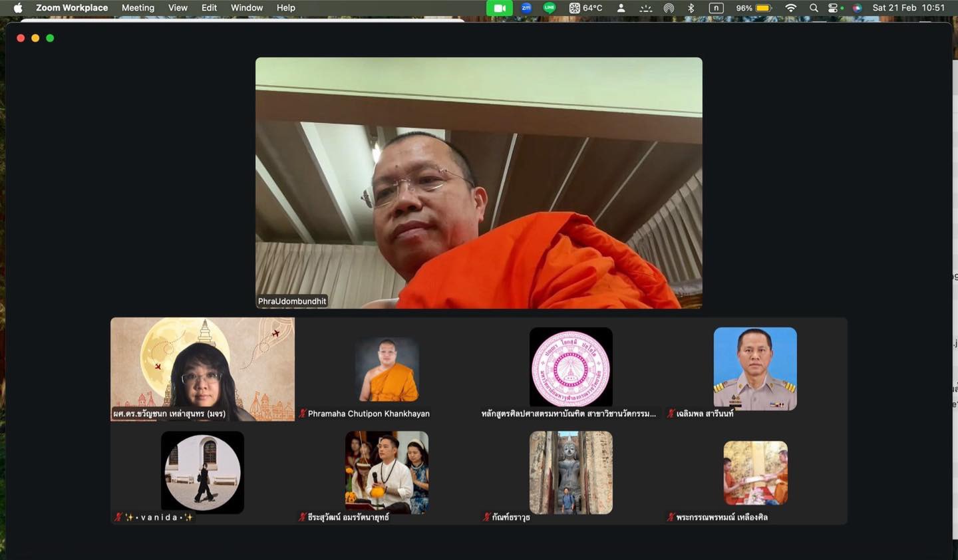Unmute Phramaha Chutipon Khankhayan
This screenshot has height=560, width=958.
pyautogui.click(x=301, y=413)
